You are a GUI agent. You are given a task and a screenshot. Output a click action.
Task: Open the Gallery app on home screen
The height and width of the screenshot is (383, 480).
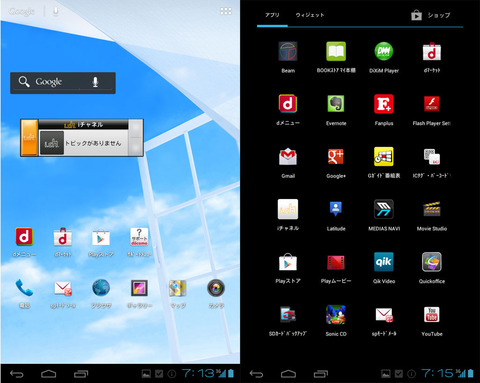(x=139, y=288)
